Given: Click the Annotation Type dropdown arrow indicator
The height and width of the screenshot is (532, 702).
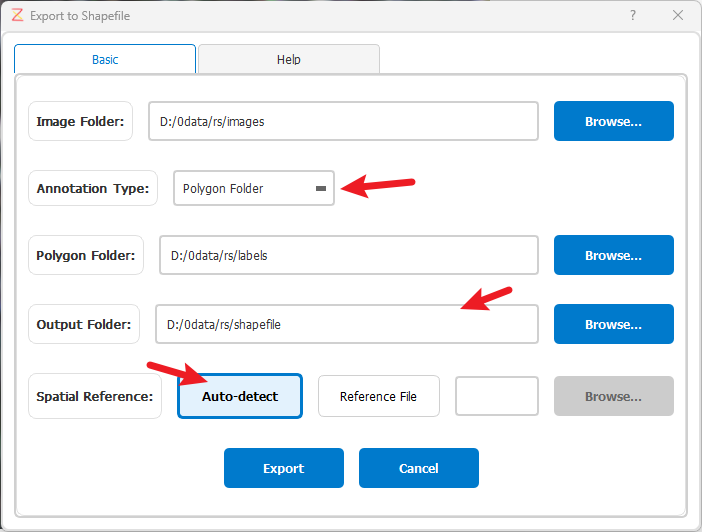Looking at the screenshot, I should coord(321,189).
